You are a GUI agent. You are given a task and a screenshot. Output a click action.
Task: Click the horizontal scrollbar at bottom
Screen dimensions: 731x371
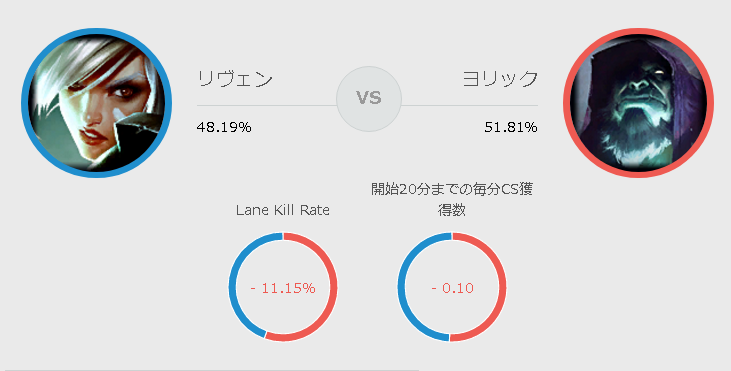click(210, 370)
